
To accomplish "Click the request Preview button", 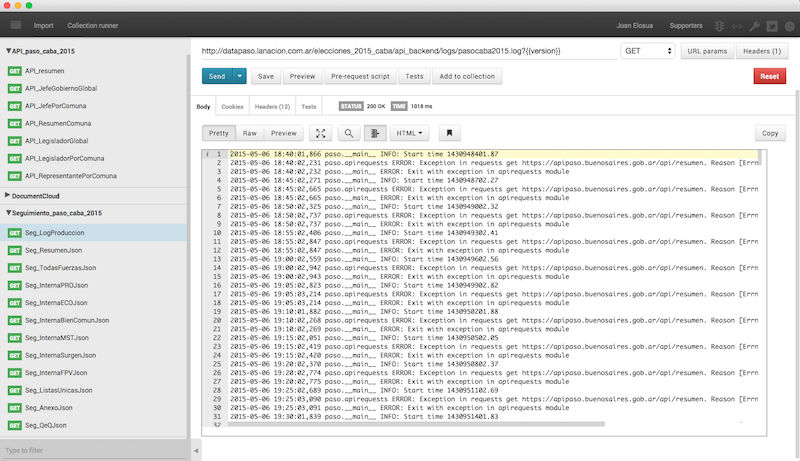I will click(x=303, y=76).
